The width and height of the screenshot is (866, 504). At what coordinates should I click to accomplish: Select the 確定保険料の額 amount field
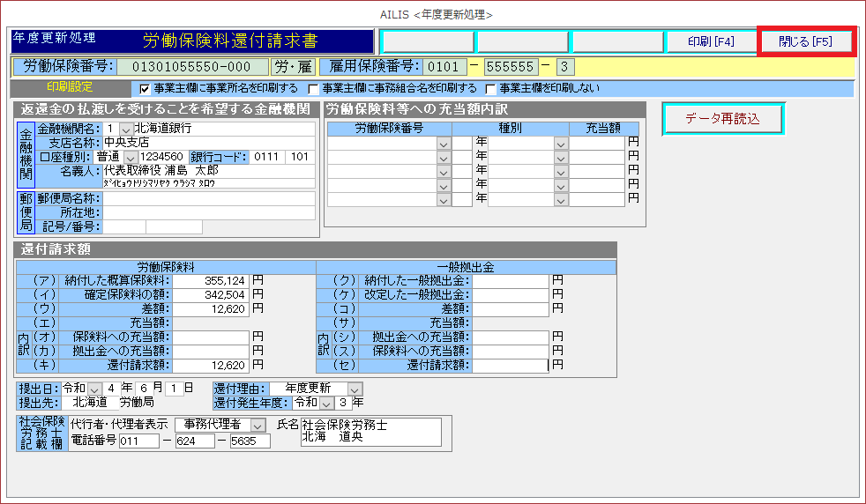click(x=212, y=295)
